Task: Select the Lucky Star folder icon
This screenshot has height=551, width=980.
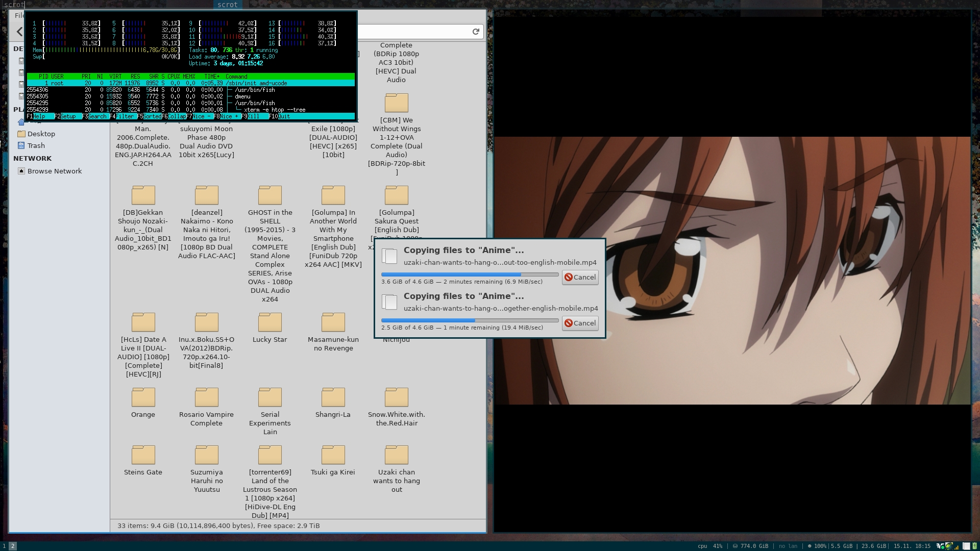Action: click(269, 322)
